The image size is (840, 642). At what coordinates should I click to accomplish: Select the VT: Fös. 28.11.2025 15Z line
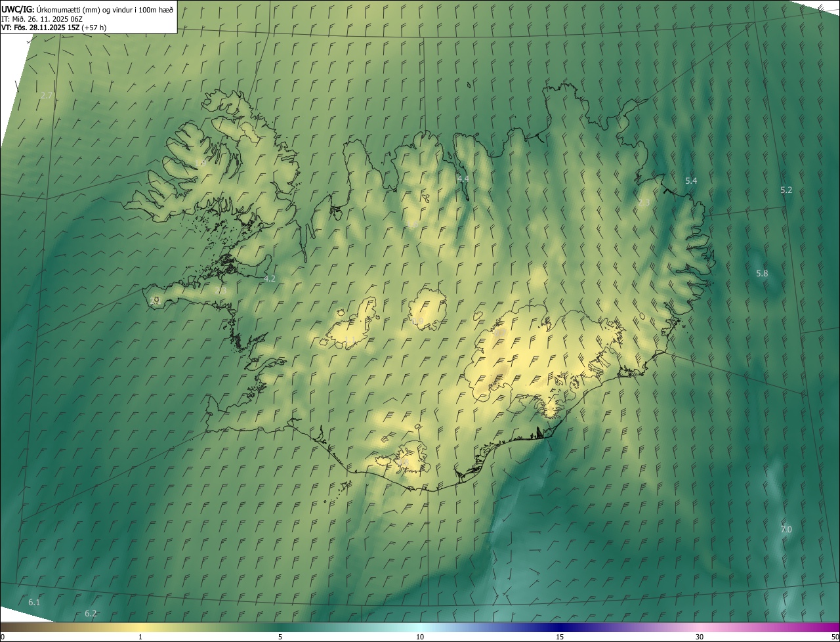54,28
